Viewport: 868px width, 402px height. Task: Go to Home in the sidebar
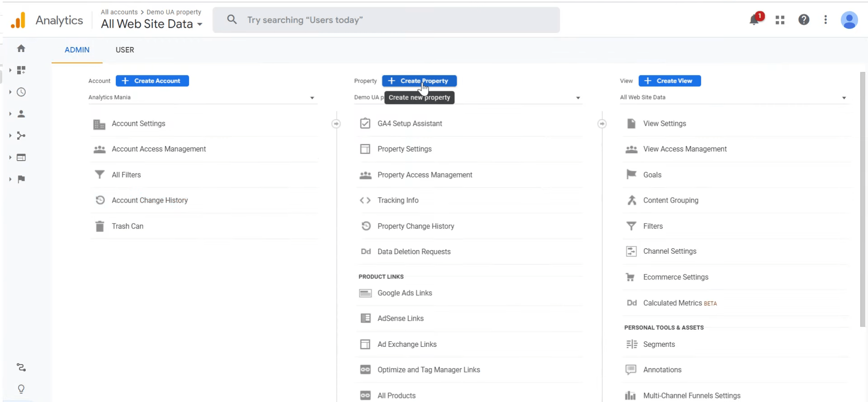coord(21,48)
